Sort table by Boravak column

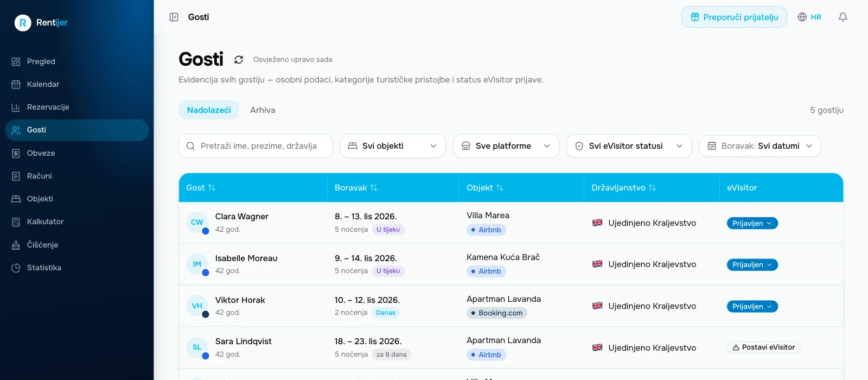pyautogui.click(x=356, y=188)
